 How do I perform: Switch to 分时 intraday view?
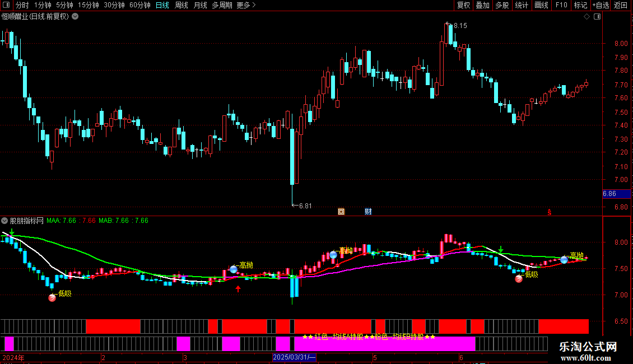tap(22, 5)
